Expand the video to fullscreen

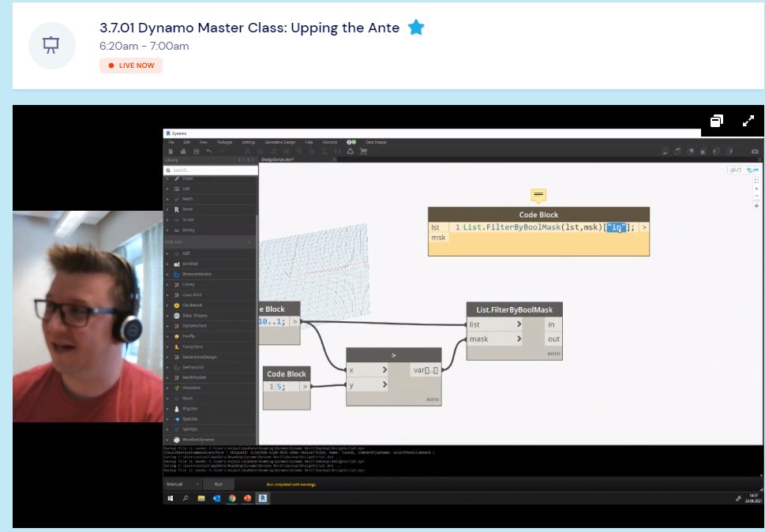(x=748, y=121)
